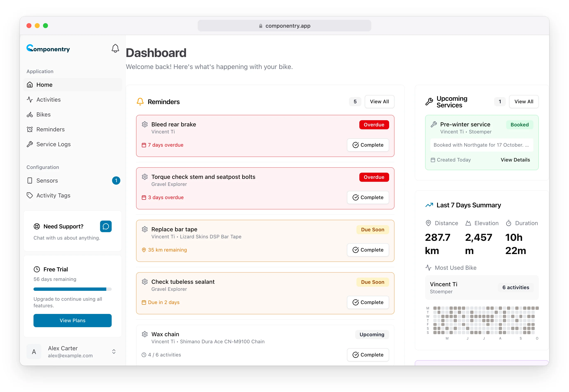Click View All for Reminders

coord(379,102)
